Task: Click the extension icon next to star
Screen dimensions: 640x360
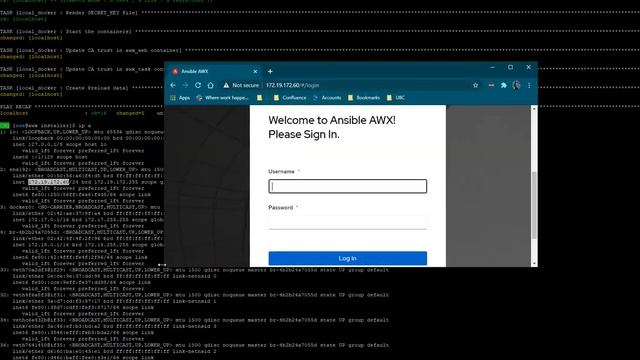Action: point(491,85)
